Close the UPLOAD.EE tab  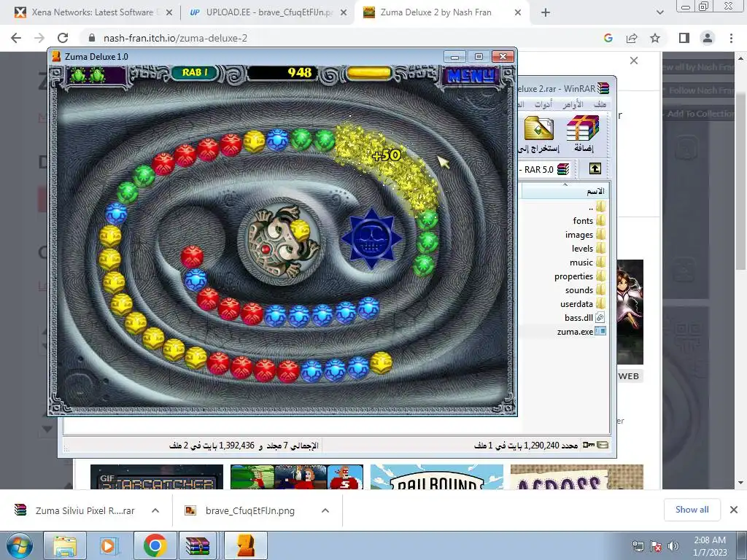pos(344,13)
